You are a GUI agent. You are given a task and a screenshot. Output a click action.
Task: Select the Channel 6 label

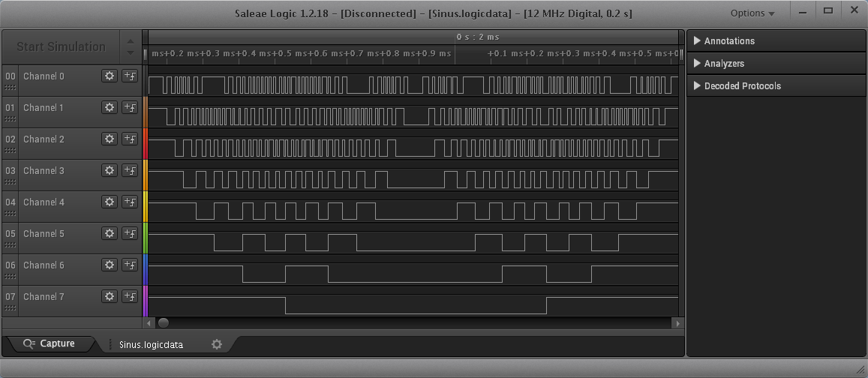pos(44,265)
